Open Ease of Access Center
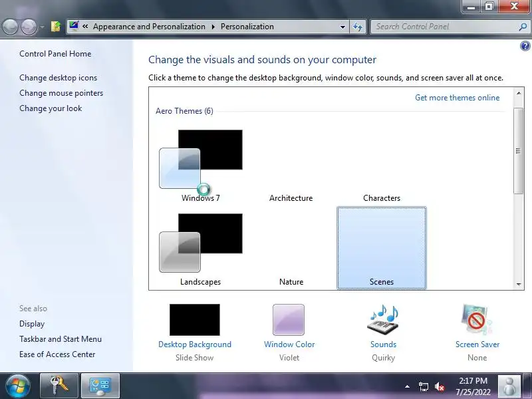The height and width of the screenshot is (399, 532). (x=57, y=354)
